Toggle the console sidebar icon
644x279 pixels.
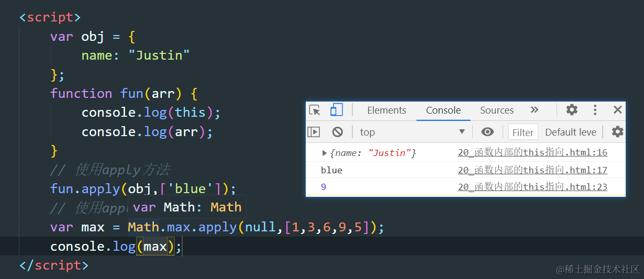(x=314, y=132)
